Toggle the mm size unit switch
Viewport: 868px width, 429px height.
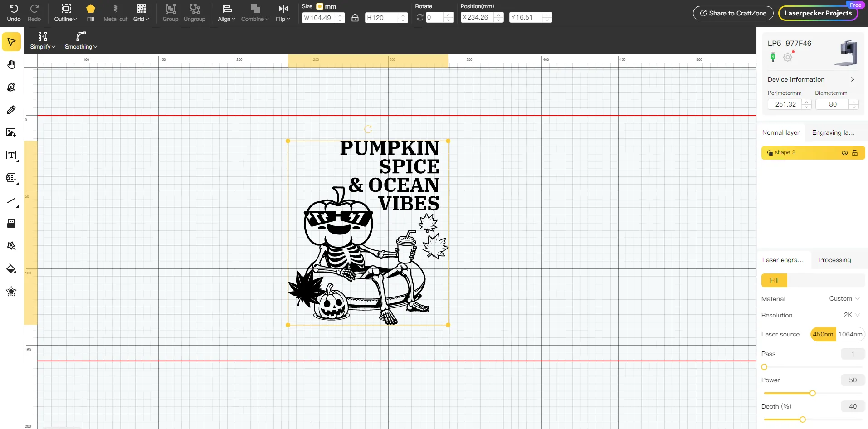(320, 6)
